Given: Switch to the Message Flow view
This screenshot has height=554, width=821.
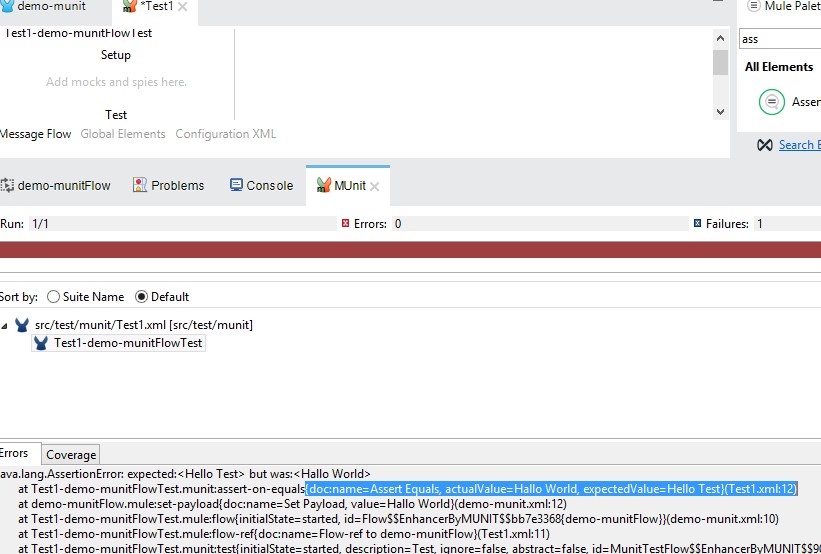Looking at the screenshot, I should [x=35, y=134].
